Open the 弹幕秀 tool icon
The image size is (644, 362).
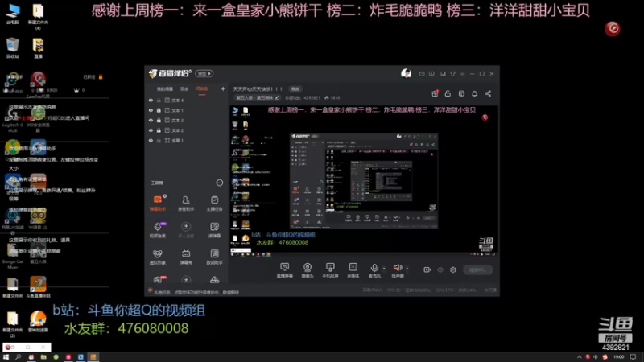186,257
